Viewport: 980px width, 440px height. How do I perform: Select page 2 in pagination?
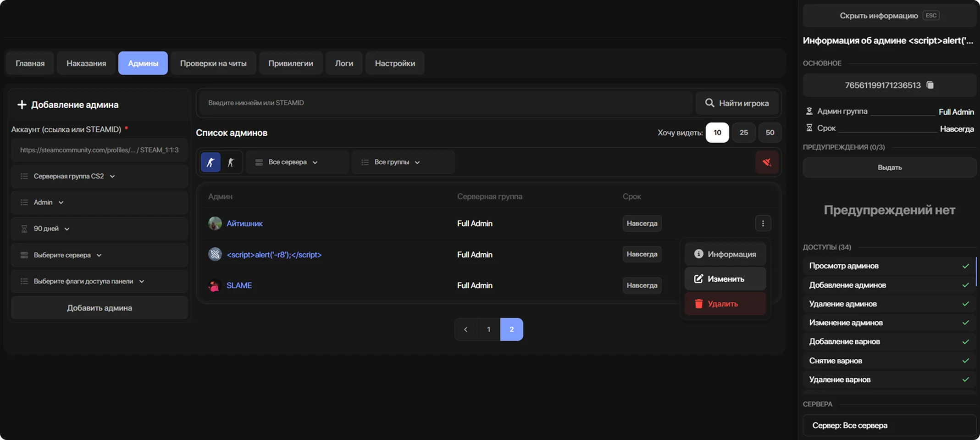(512, 329)
